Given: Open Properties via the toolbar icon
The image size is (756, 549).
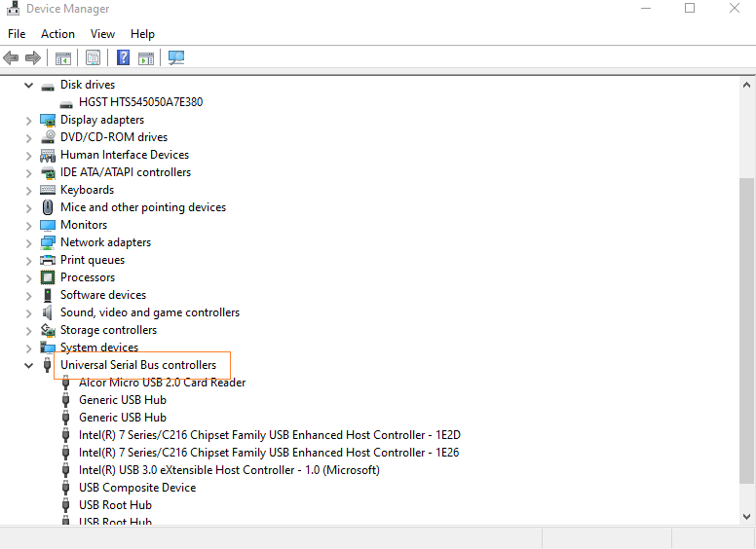Looking at the screenshot, I should [x=93, y=58].
